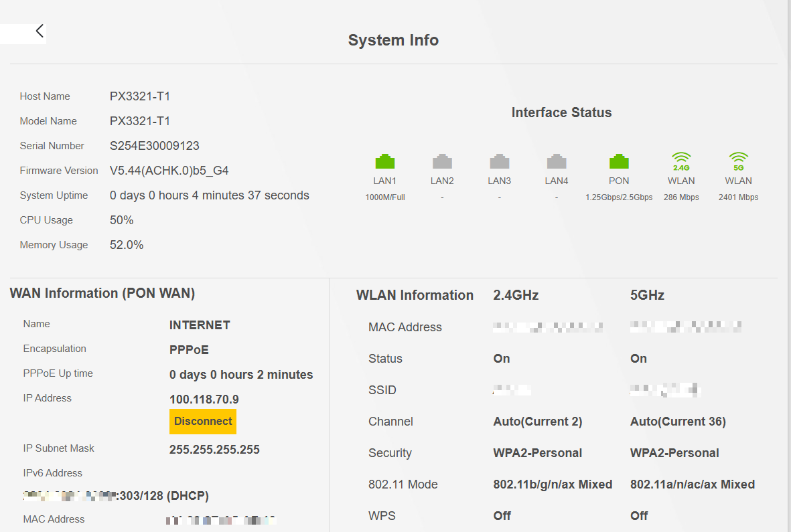Click the gray LAN4 port icon
791x532 pixels.
(x=557, y=161)
